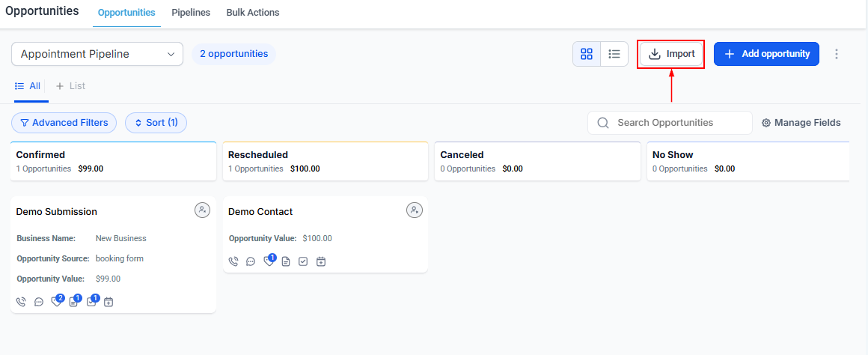
Task: Go to the Bulk Actions tab
Action: click(253, 13)
